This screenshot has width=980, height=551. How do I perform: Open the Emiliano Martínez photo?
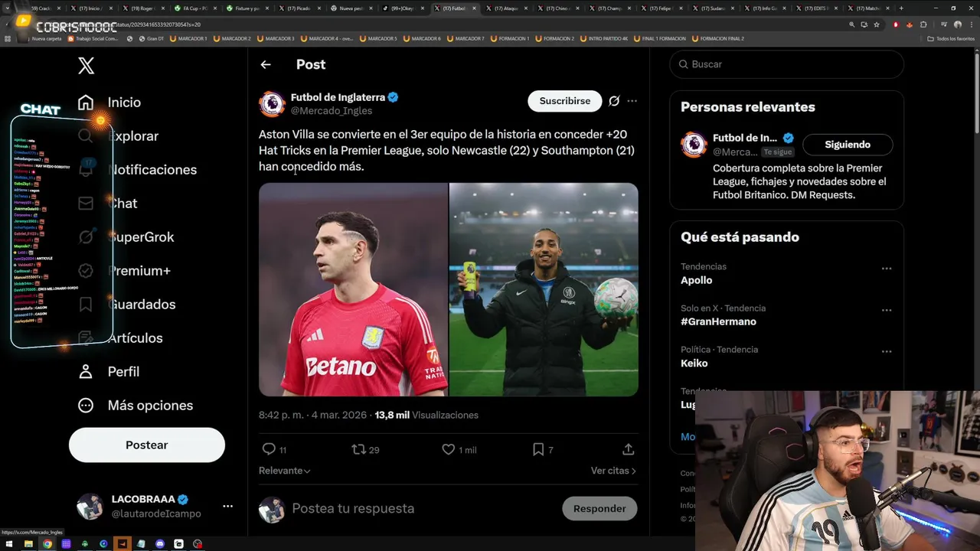[353, 289]
